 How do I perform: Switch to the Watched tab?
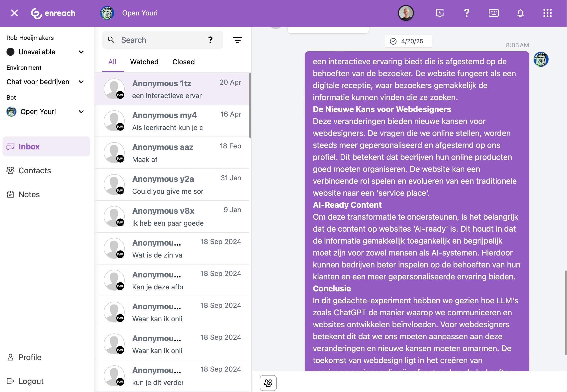[144, 62]
